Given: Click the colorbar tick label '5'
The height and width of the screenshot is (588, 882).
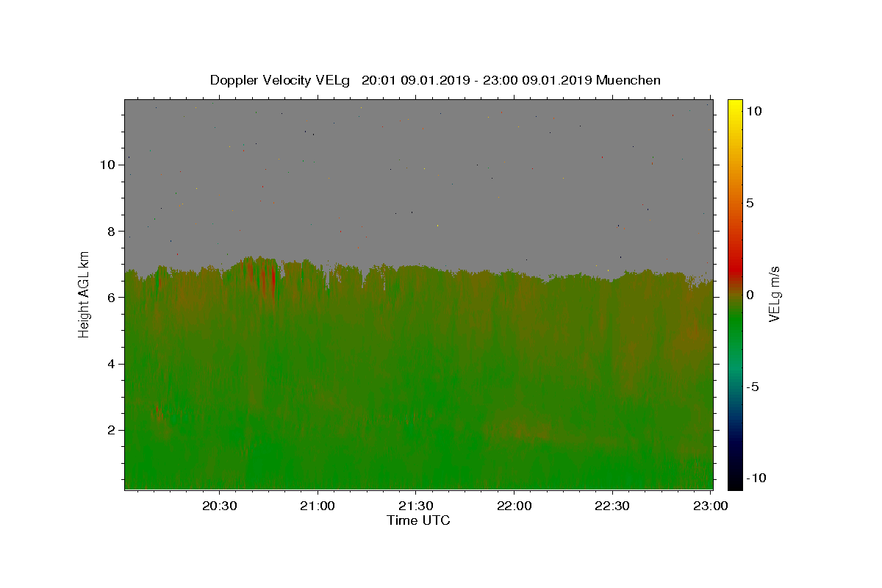Looking at the screenshot, I should (750, 203).
